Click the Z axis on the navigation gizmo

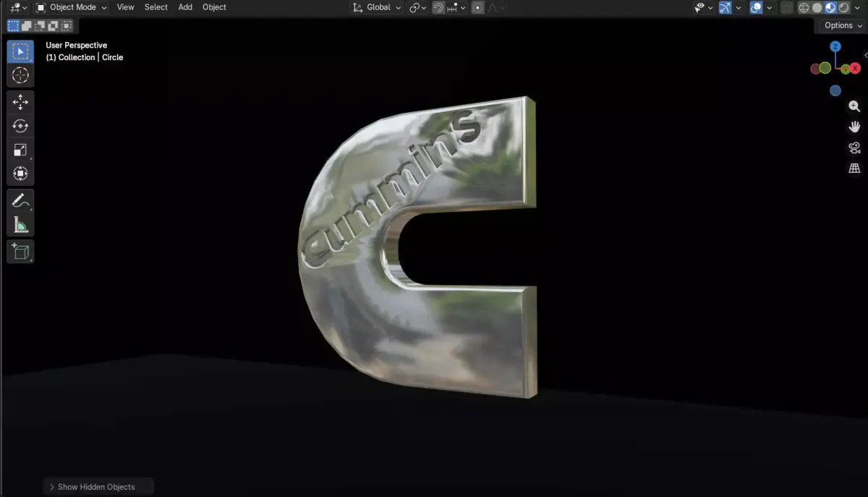coord(835,46)
